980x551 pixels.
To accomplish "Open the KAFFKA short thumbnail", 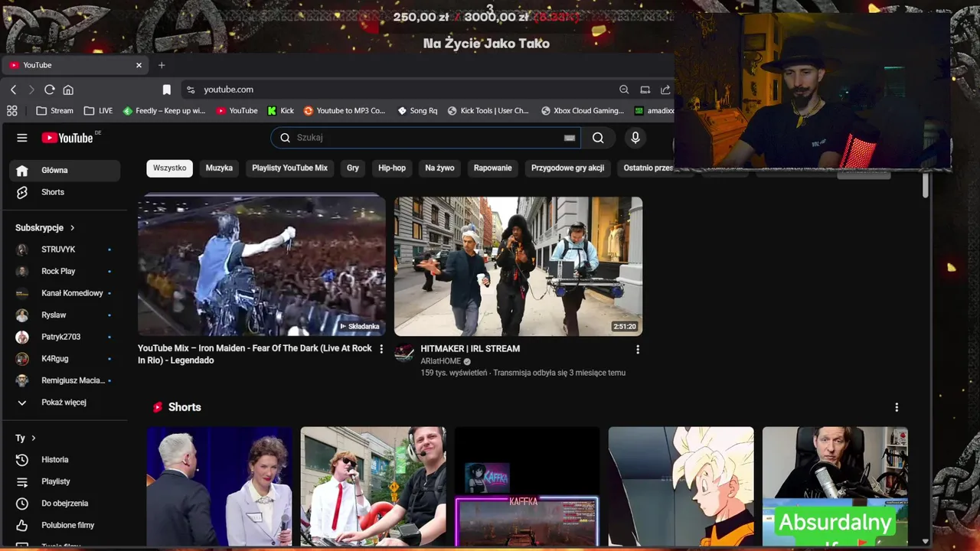I will (527, 487).
